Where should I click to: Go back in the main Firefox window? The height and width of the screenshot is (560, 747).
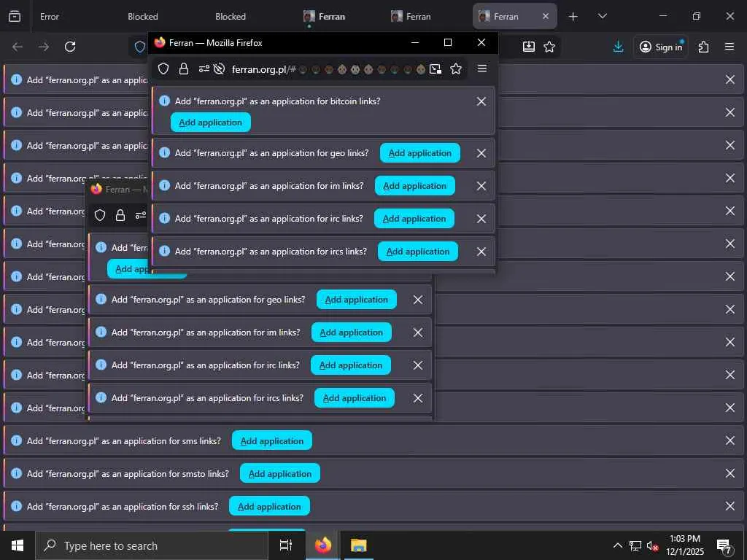pyautogui.click(x=18, y=47)
